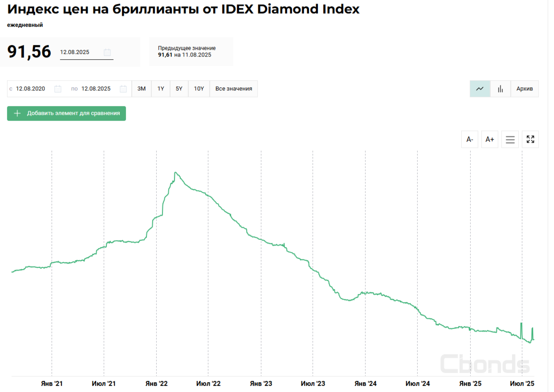Screen dimensions: 554x392
Task: Open calendar icon beside current value date
Action: [x=107, y=52]
